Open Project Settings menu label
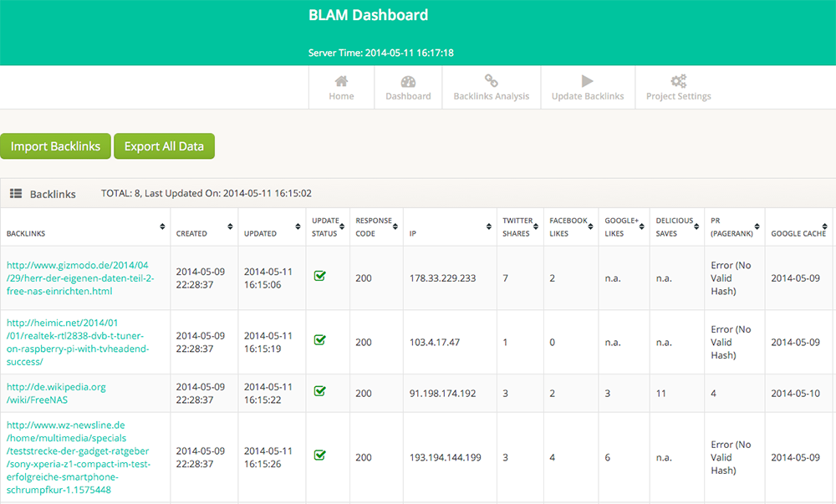Viewport: 836px width, 504px height. (678, 96)
